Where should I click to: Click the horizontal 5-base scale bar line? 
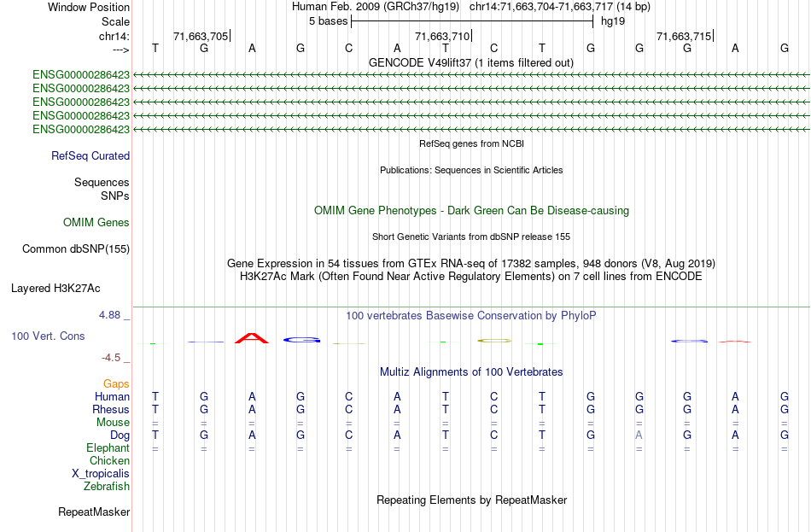(x=472, y=21)
